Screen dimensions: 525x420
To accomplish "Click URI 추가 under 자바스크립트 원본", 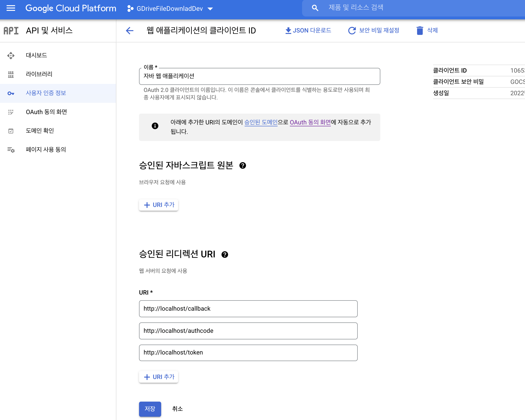I will (x=159, y=205).
